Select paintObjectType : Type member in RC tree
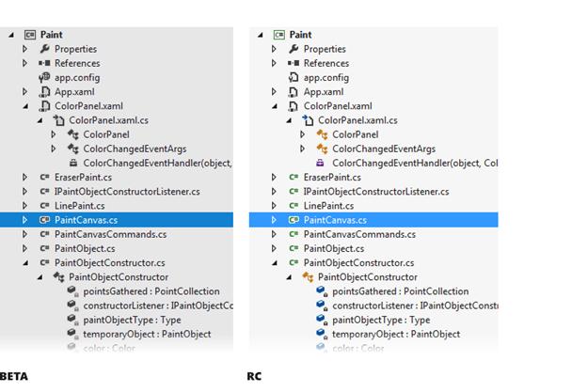Viewport: 587px width, 392px height. 381,321
